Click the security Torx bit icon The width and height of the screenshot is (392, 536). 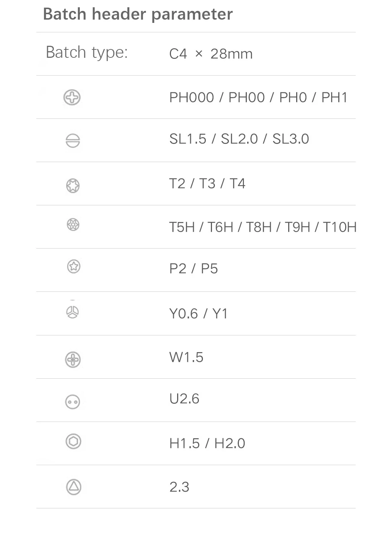(73, 225)
